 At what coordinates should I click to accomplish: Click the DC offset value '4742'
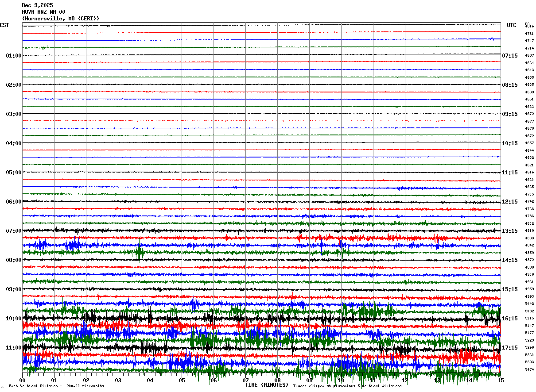pos(529,201)
